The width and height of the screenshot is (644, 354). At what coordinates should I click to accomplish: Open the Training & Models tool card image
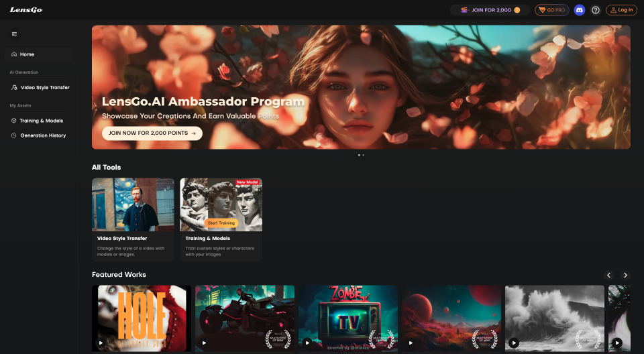coord(221,204)
